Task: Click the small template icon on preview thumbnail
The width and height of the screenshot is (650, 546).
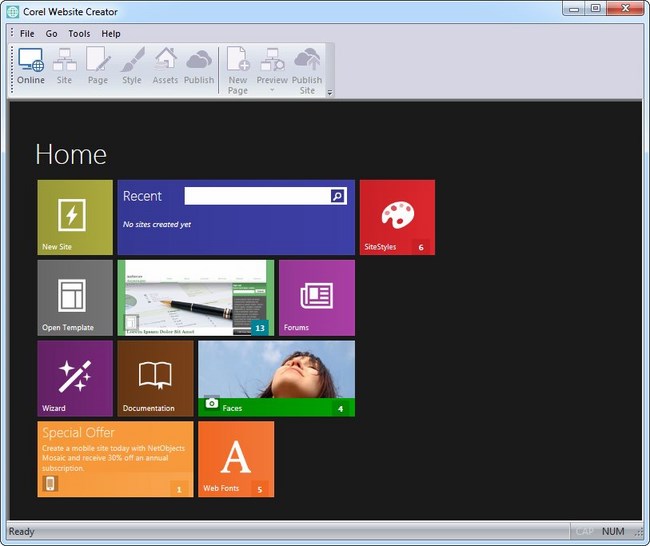Action: coord(131,322)
